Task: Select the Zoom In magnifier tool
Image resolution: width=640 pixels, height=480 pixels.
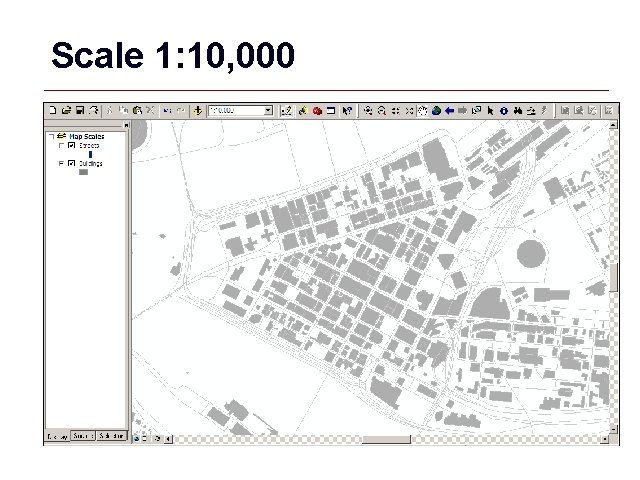Action: [x=368, y=111]
